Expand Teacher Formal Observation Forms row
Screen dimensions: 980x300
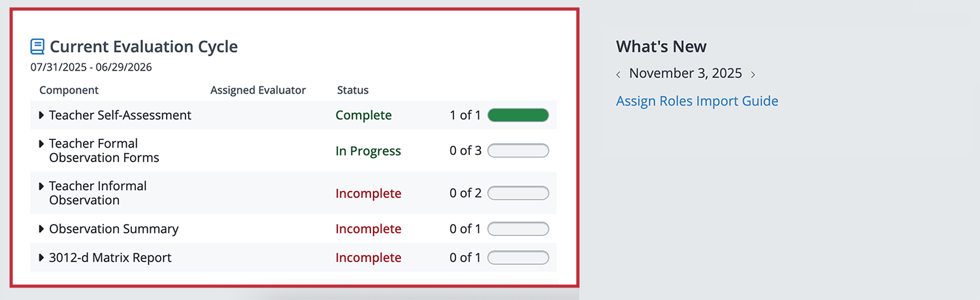(x=42, y=144)
